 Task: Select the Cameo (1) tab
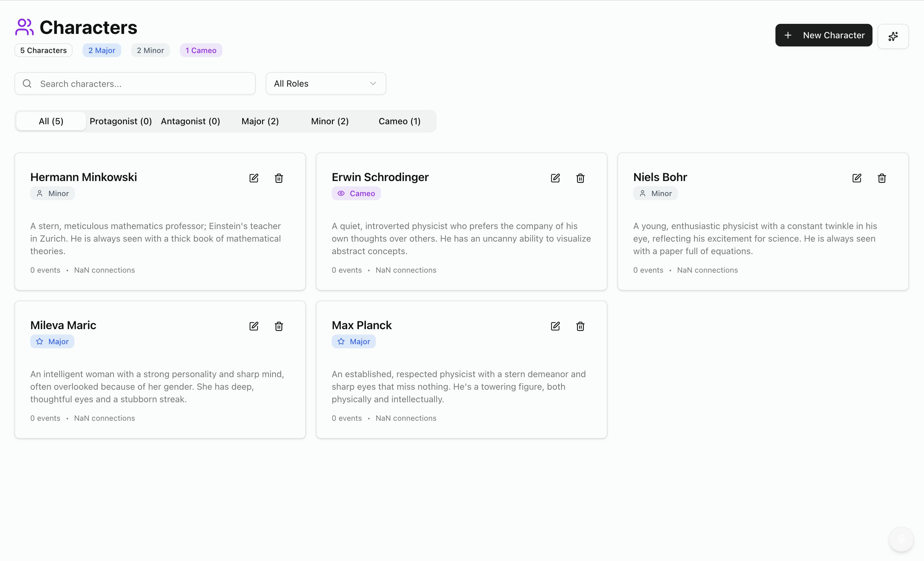pyautogui.click(x=399, y=121)
